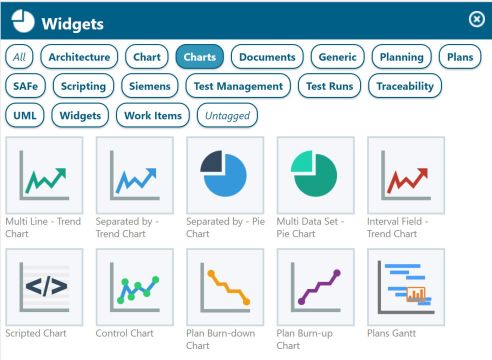Select the Scripted Chart widget icon
The height and width of the screenshot is (360, 492).
point(44,287)
